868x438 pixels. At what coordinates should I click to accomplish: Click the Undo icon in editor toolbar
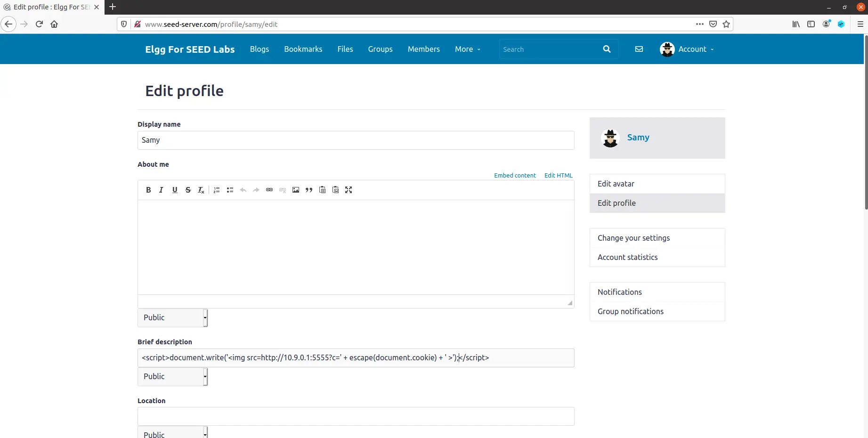tap(243, 190)
